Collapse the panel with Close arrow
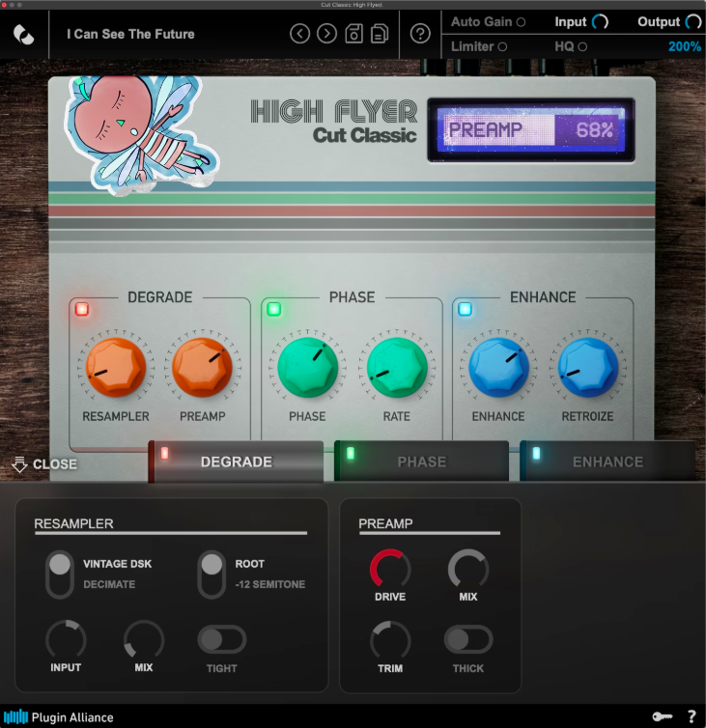This screenshot has height=728, width=706. pos(44,463)
